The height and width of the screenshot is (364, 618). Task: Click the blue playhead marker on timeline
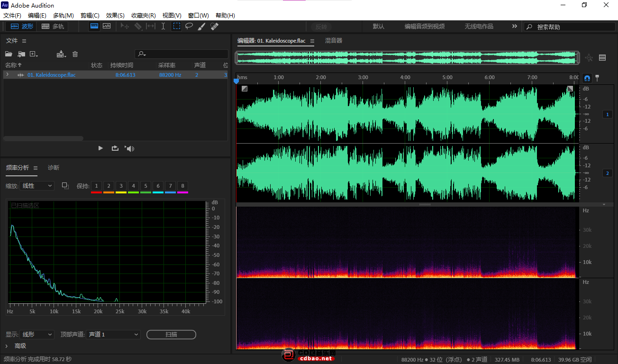236,81
